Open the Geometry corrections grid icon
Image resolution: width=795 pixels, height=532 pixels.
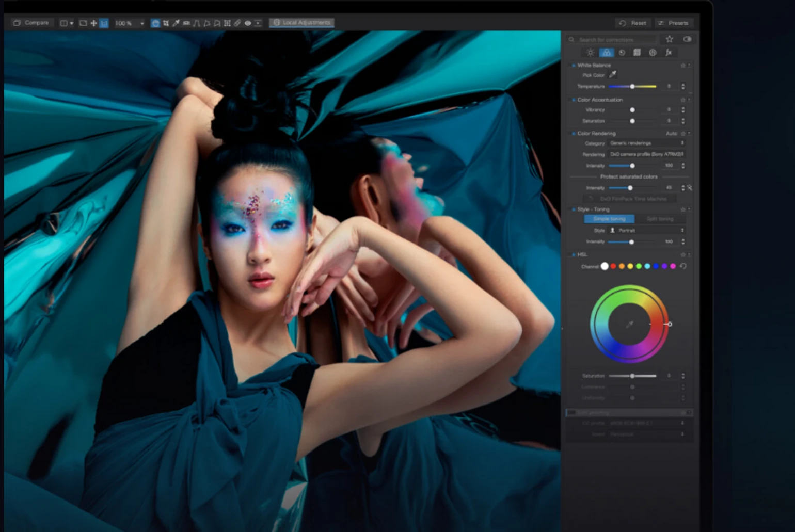637,53
